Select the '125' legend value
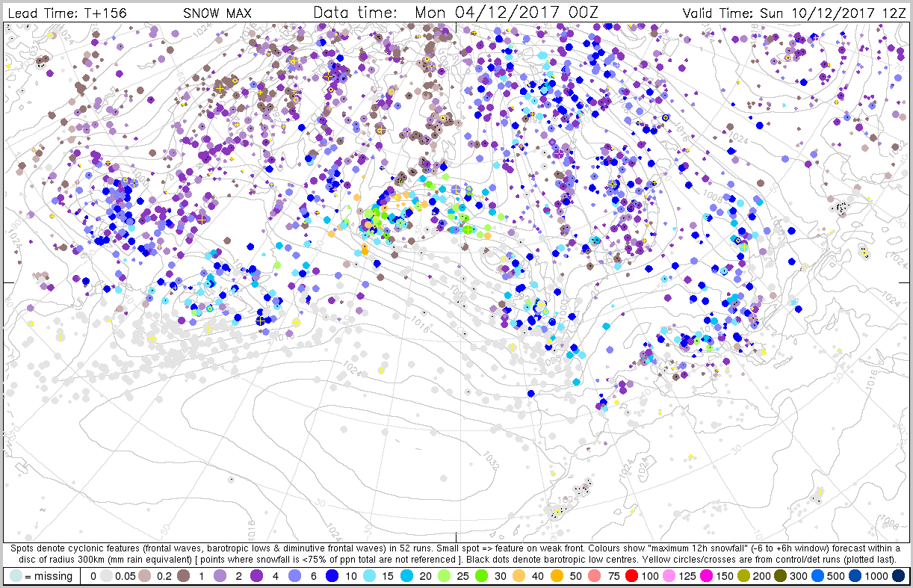The image size is (913, 588). [x=687, y=576]
